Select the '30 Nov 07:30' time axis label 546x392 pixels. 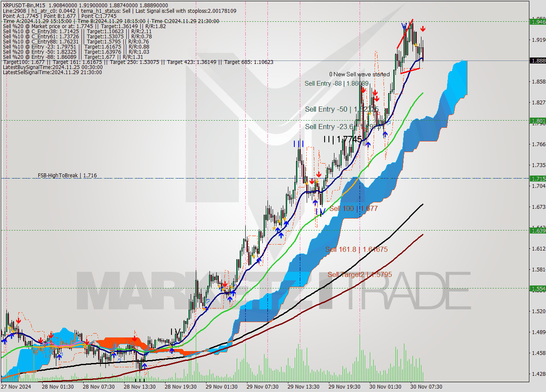coord(426,386)
